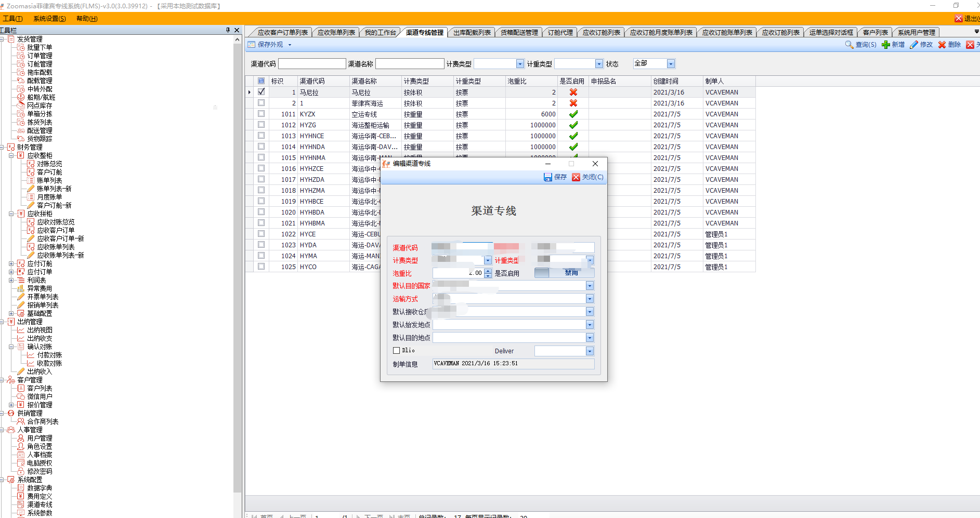Click the 修改 pencil edit icon
980x518 pixels.
pos(914,45)
